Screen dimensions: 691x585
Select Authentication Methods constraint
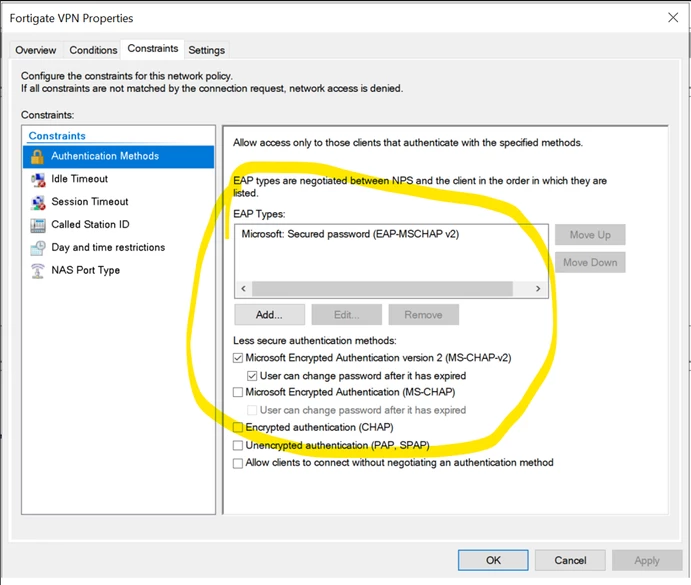(x=119, y=156)
